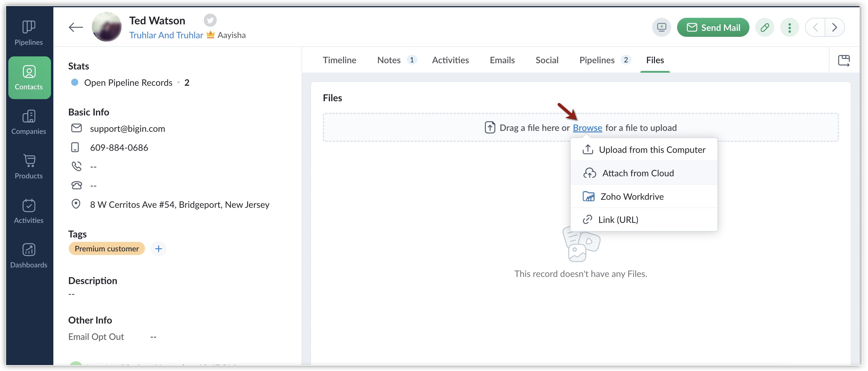The width and height of the screenshot is (868, 371).
Task: Open Dashboards from sidebar
Action: 29,256
